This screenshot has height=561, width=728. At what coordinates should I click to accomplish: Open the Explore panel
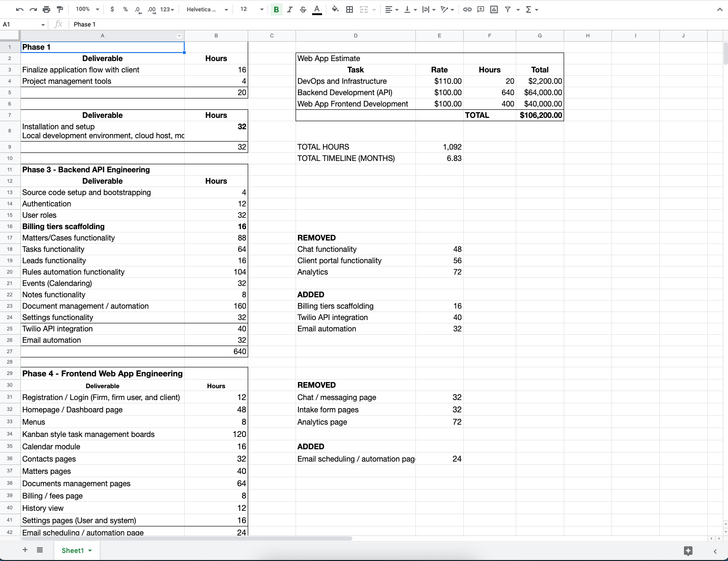pyautogui.click(x=688, y=551)
